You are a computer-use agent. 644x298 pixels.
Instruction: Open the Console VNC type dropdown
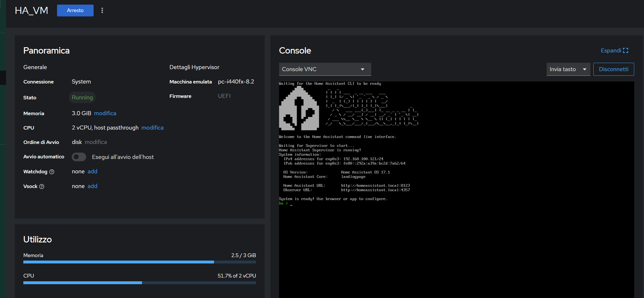(x=325, y=69)
